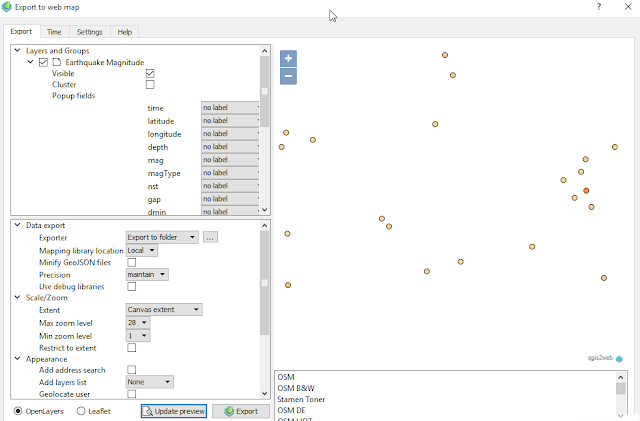Toggle the Earthquake Magnitude layer checkbox
Screen dimensions: 640x421
[x=43, y=62]
